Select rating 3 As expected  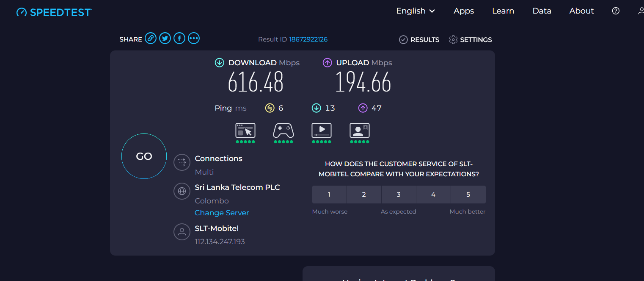pyautogui.click(x=399, y=195)
